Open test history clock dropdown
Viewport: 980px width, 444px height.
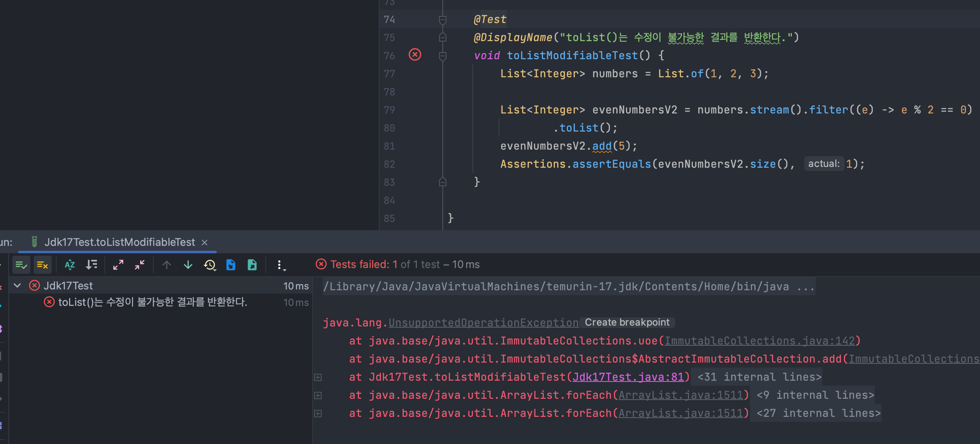point(210,265)
